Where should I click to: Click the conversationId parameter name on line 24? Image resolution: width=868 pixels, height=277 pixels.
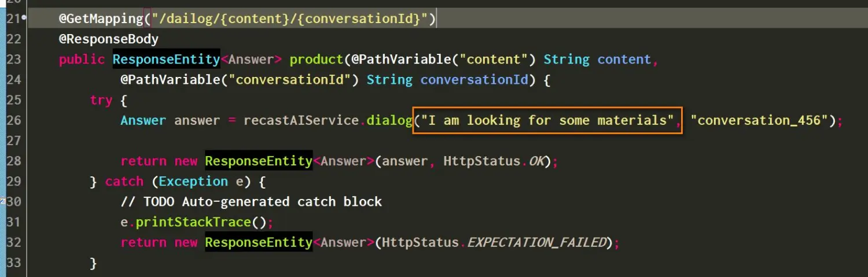[475, 80]
